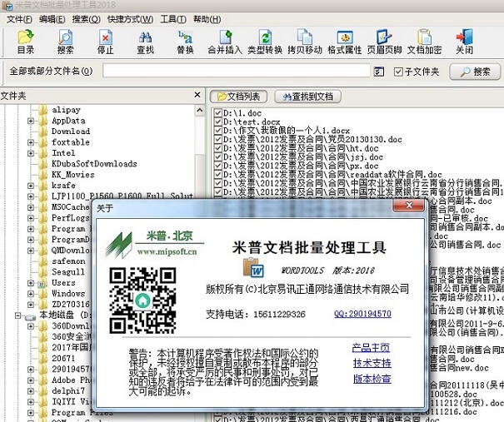Expand the ksafe folder node
The width and height of the screenshot is (504, 422).
[31, 186]
